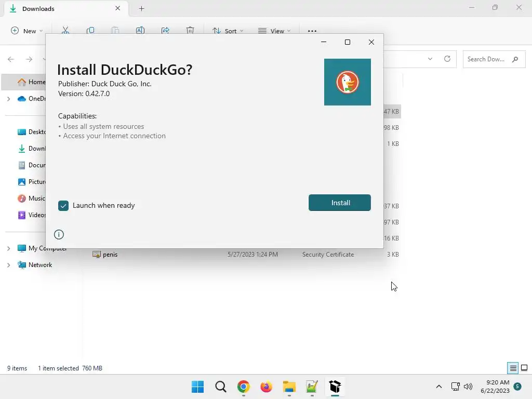Open the New item dropdown
The height and width of the screenshot is (399, 532).
pyautogui.click(x=27, y=31)
